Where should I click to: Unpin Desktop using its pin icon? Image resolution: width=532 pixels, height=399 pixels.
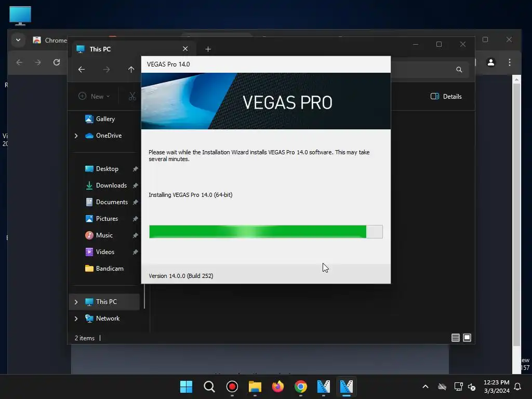pyautogui.click(x=136, y=169)
